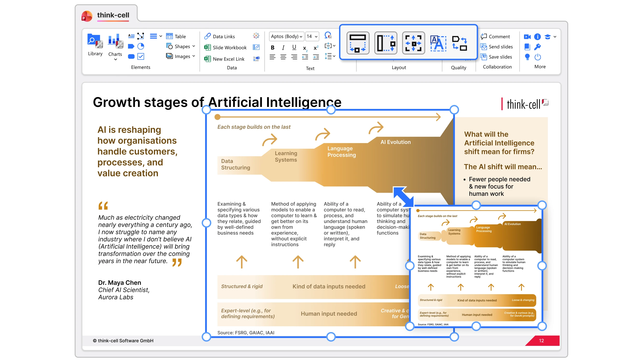This screenshot has height=362, width=644.
Task: Click the replace shapes layout icon
Action: click(x=460, y=43)
